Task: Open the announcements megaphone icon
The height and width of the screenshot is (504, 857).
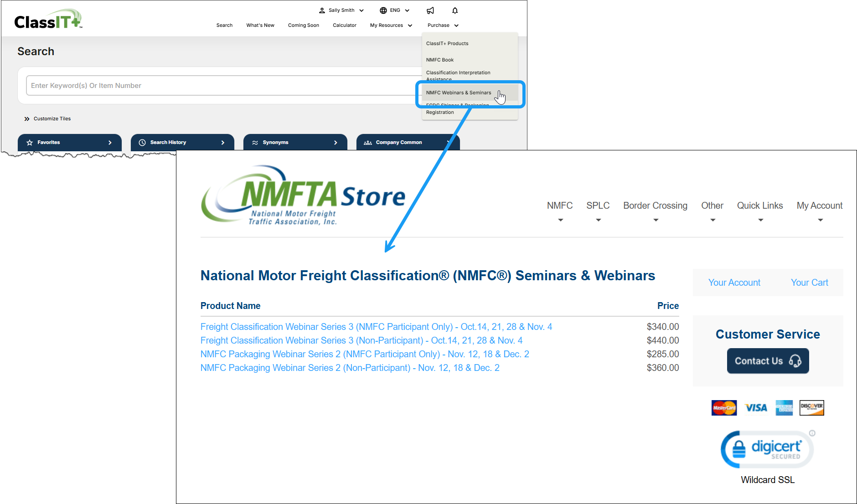Action: tap(430, 10)
